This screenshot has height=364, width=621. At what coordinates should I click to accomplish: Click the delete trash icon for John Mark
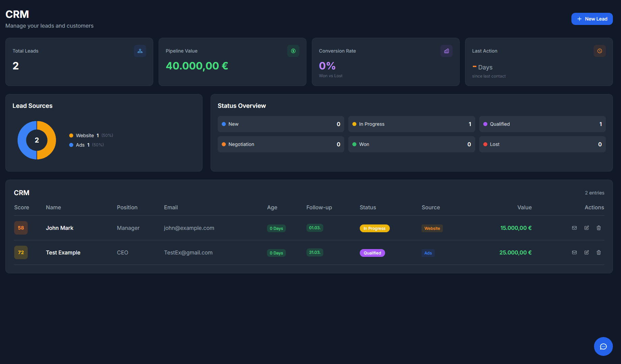pyautogui.click(x=599, y=228)
